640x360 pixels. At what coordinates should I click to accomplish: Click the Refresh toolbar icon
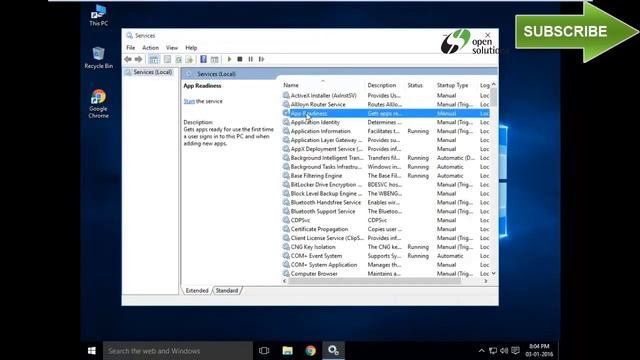(178, 59)
